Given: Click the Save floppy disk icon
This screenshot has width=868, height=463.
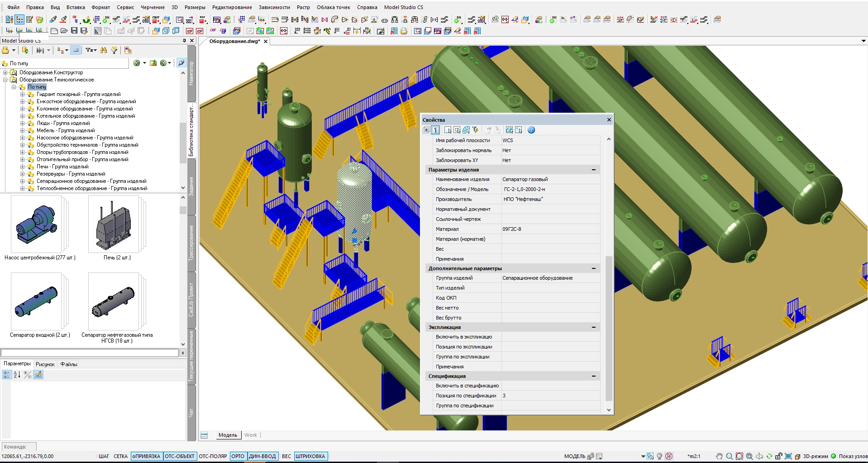Looking at the screenshot, I should (74, 31).
